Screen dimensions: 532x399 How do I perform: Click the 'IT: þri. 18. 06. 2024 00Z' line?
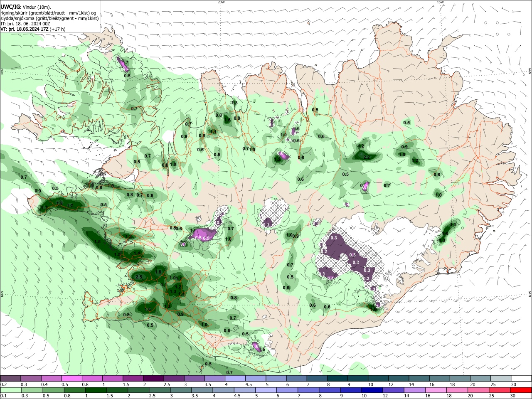[25, 24]
